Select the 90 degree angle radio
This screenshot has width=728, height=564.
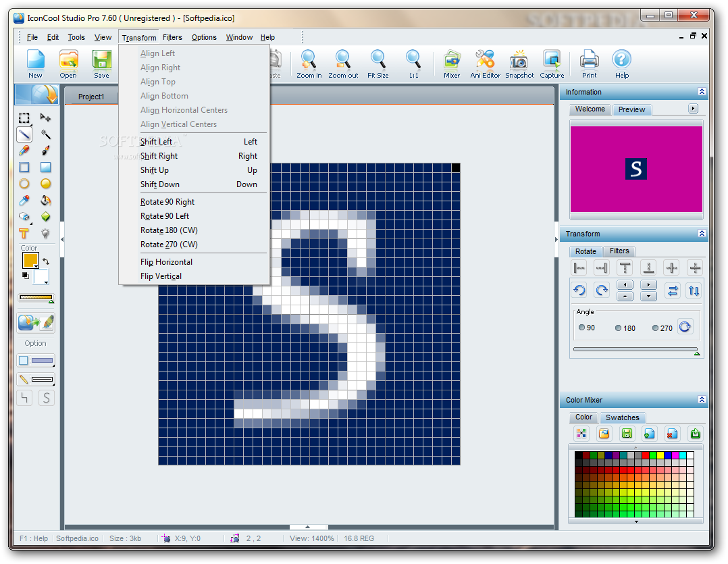click(581, 328)
